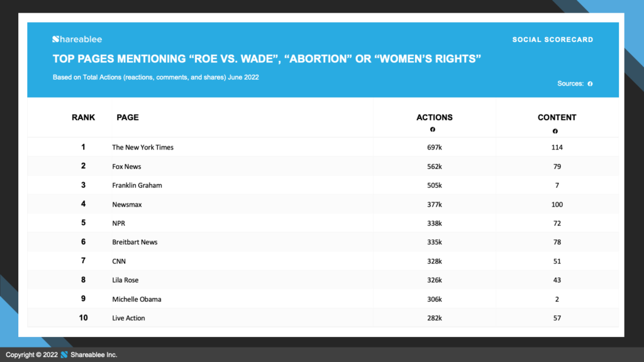Image resolution: width=644 pixels, height=362 pixels.
Task: Click the Fox News page name
Action: pyautogui.click(x=126, y=166)
